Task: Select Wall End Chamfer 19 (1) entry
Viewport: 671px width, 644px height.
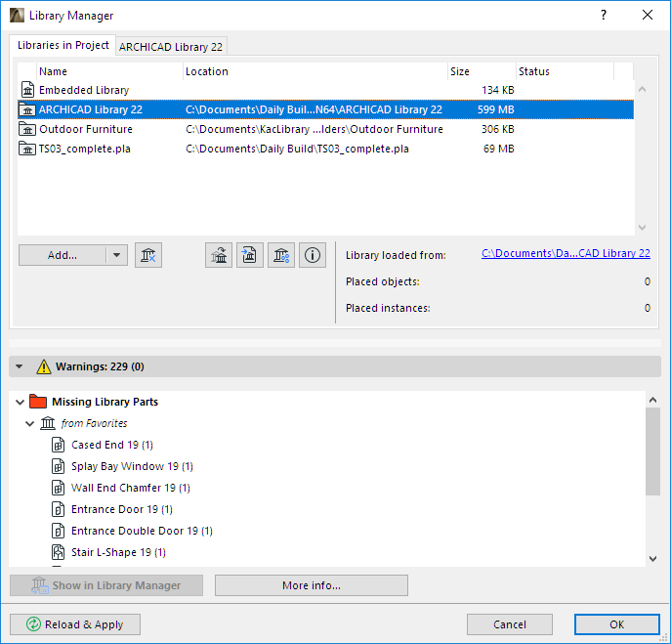Action: (x=131, y=488)
